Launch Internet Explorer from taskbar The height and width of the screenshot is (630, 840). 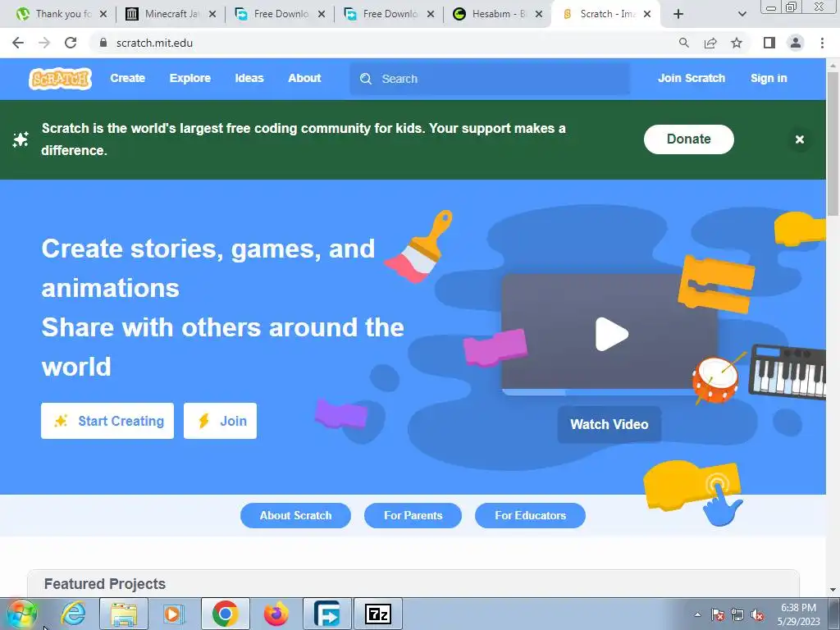tap(72, 614)
